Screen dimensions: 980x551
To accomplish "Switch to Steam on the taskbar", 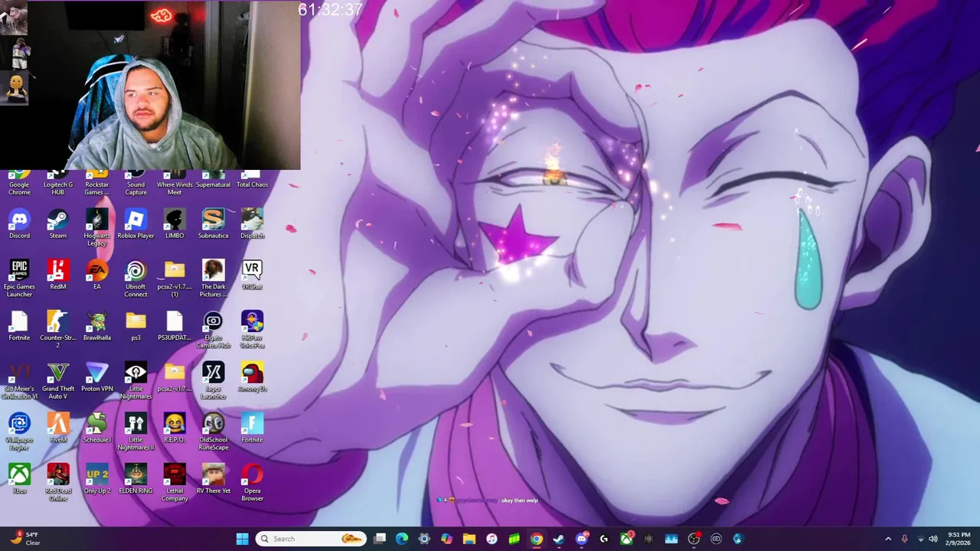I will (559, 539).
